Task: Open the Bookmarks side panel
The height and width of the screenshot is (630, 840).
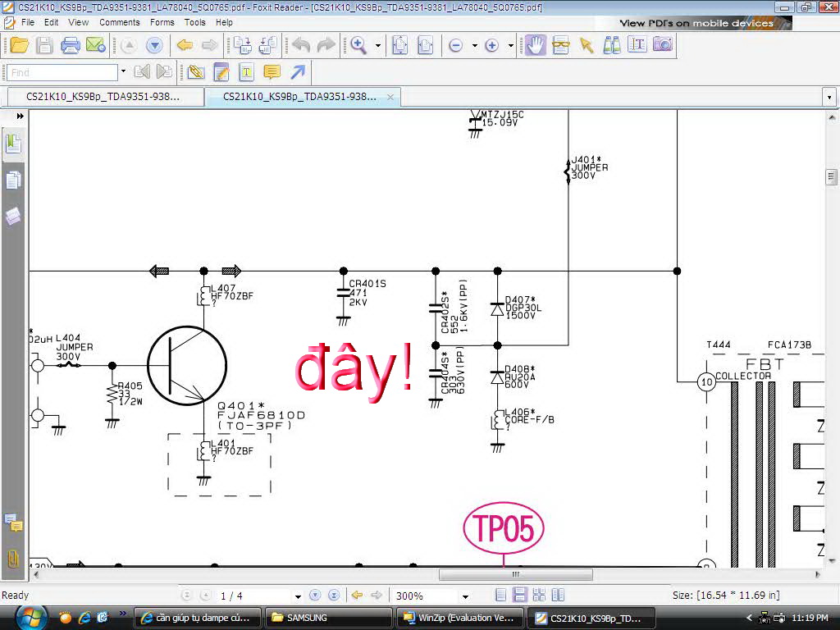Action: tap(13, 144)
